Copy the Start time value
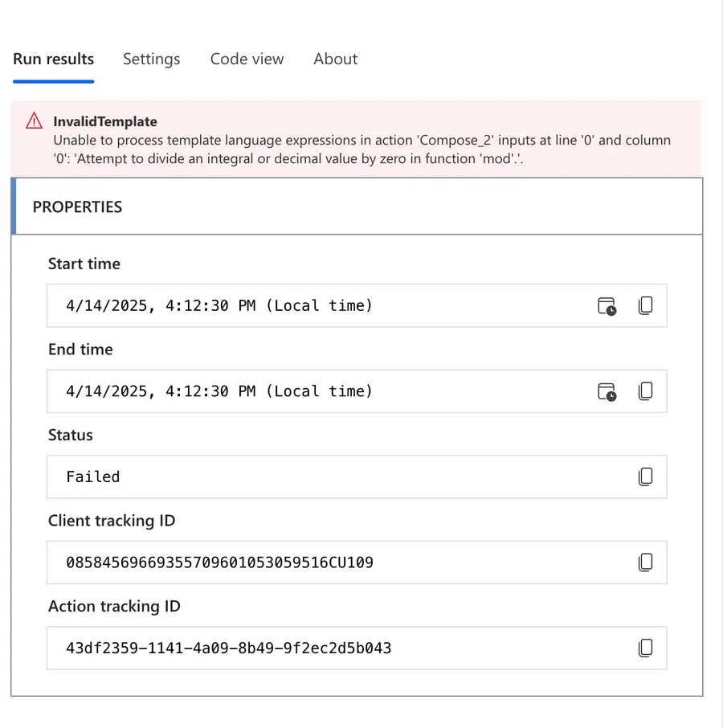 (645, 306)
